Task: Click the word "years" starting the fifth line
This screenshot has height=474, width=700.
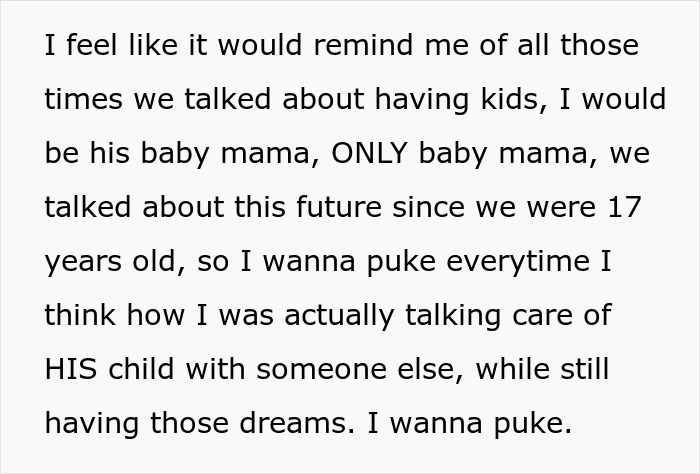Action: 83,262
